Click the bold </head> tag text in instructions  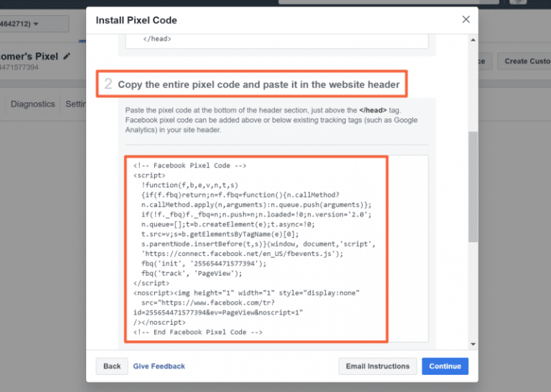[x=373, y=110]
